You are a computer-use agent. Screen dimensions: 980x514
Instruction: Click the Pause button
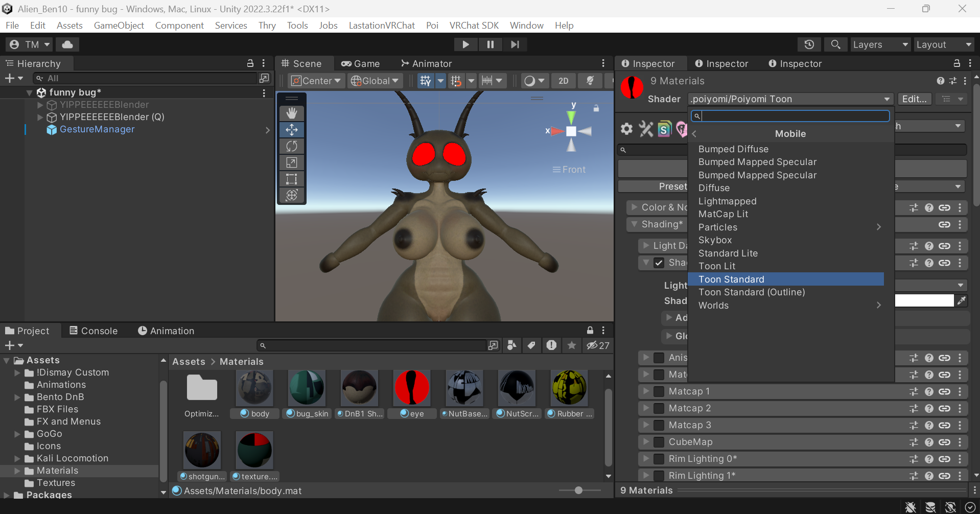tap(491, 44)
